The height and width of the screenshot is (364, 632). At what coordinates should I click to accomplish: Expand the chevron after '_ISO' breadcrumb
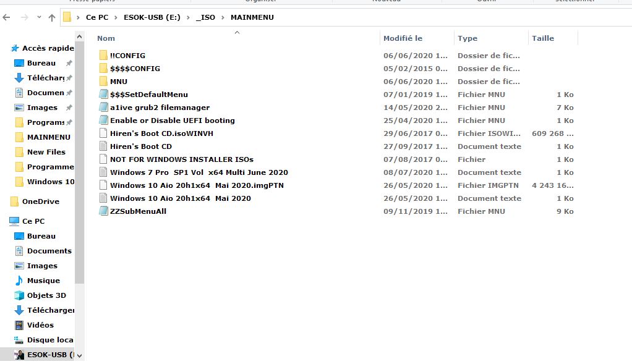223,17
